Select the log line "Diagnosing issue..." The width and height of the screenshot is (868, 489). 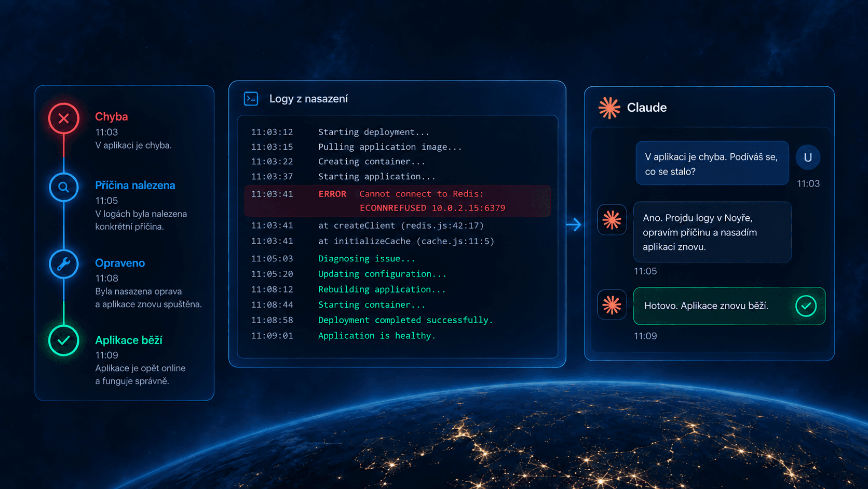point(367,259)
